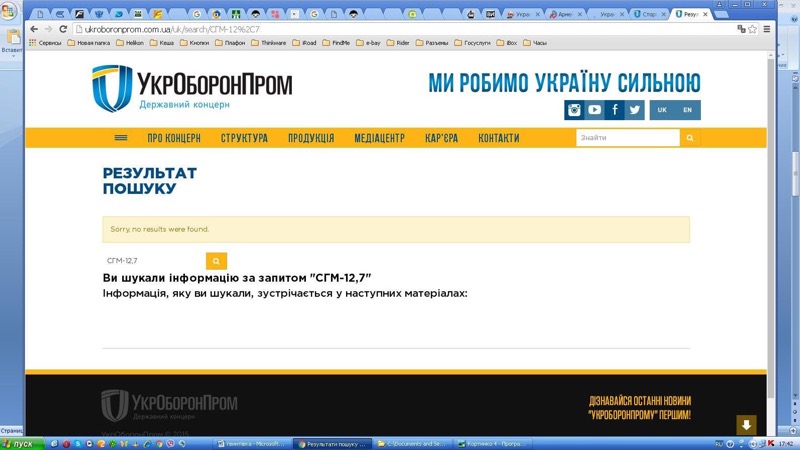This screenshot has width=800, height=450.
Task: Bookmark this page with the star icon
Action: pos(751,29)
